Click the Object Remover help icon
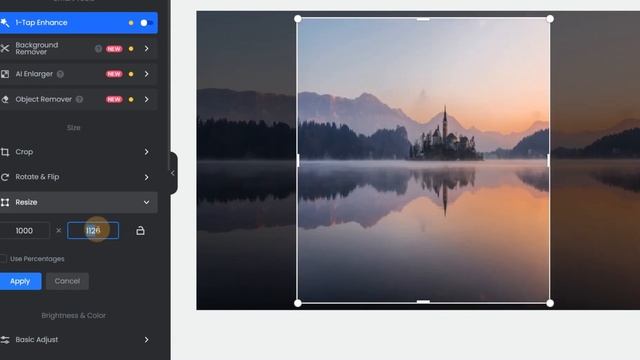Image resolution: width=640 pixels, height=360 pixels. click(x=80, y=99)
